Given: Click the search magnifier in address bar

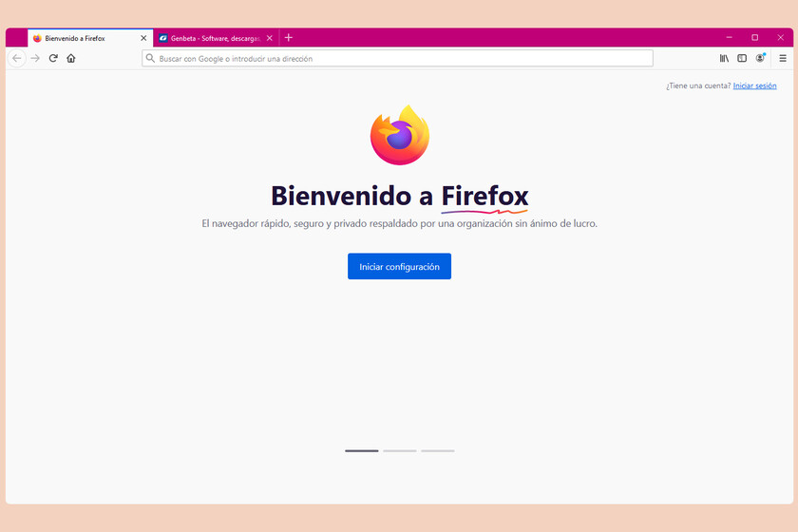Looking at the screenshot, I should tap(150, 59).
